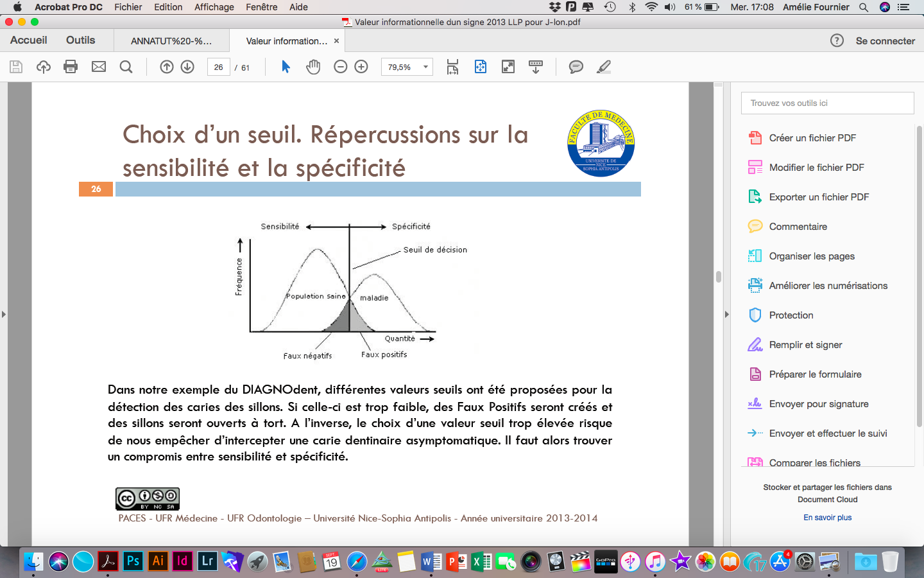This screenshot has width=924, height=578.
Task: Open the zoom level dropdown
Action: tap(425, 67)
